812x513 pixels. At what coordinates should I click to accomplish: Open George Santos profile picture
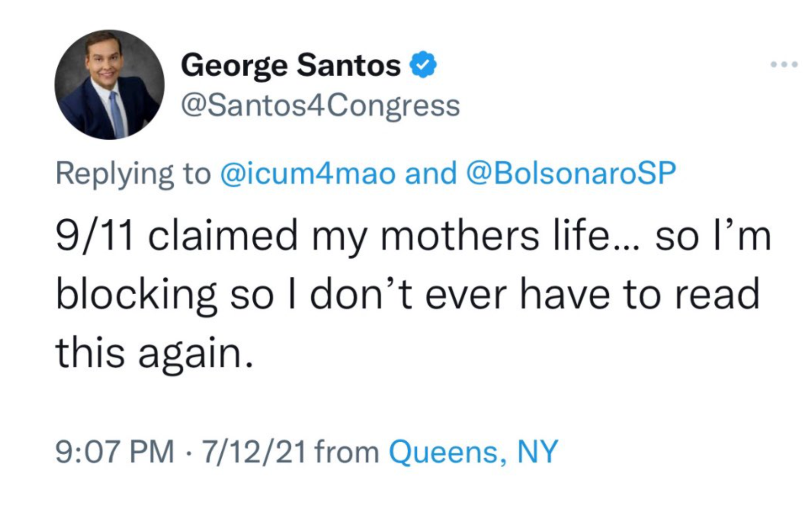[x=109, y=85]
